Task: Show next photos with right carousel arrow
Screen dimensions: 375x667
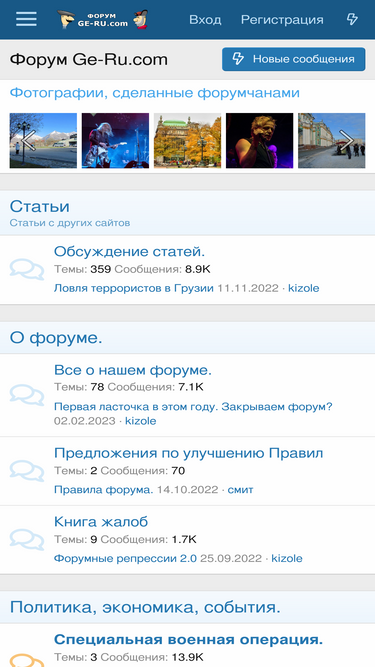Action: pyautogui.click(x=347, y=140)
